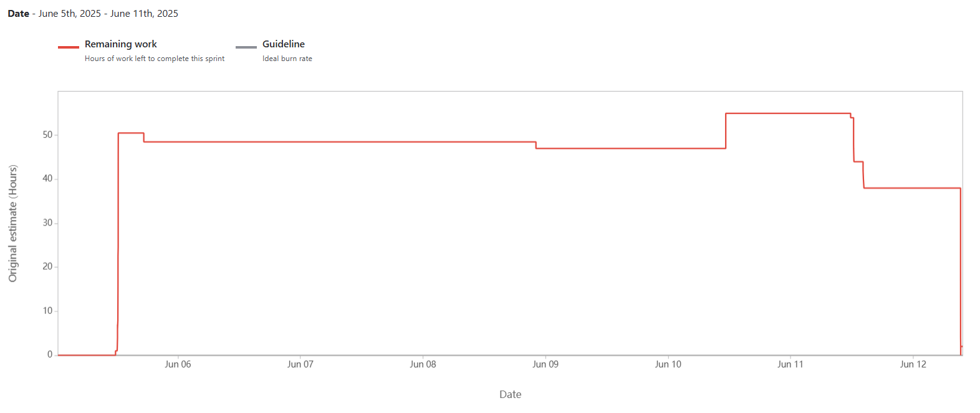The height and width of the screenshot is (413, 980).
Task: Select the Jun 07 x-axis tick label
Action: click(x=300, y=364)
